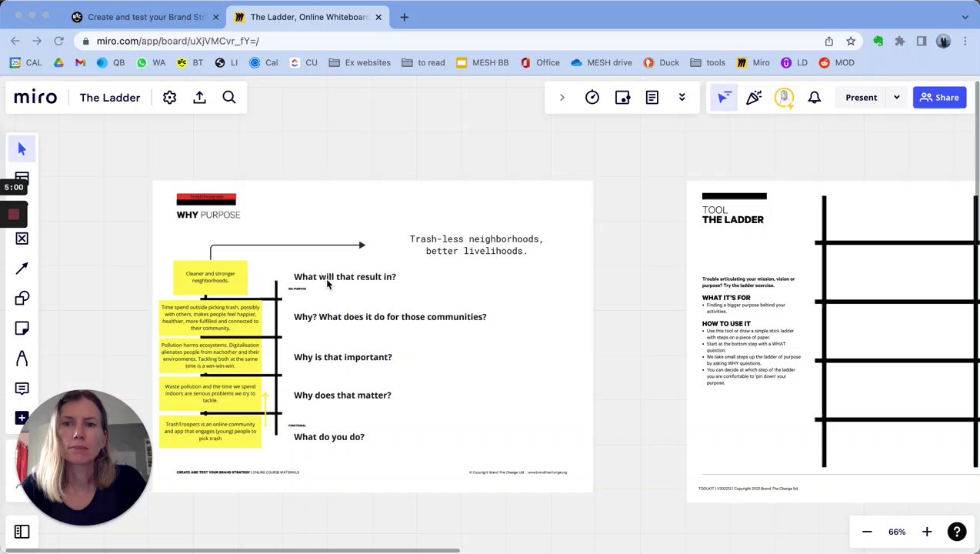Click the red recording stop button

pyautogui.click(x=14, y=215)
